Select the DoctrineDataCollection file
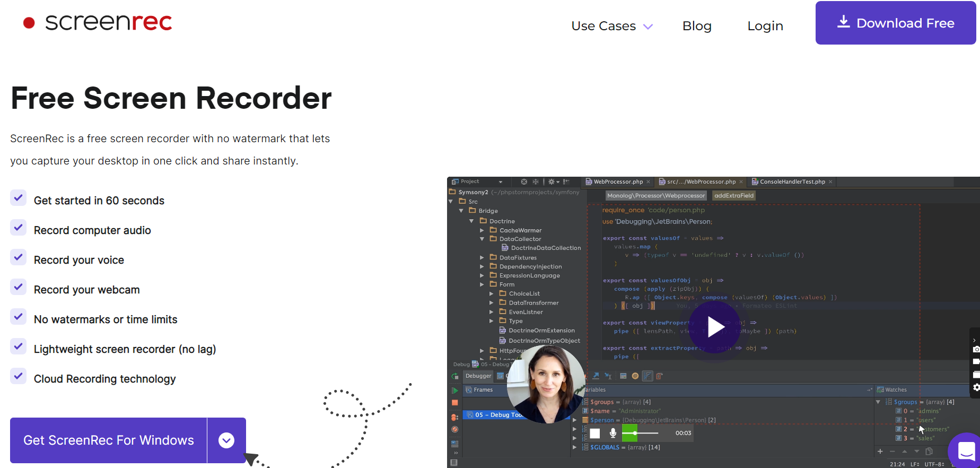This screenshot has height=468, width=980. (x=541, y=248)
